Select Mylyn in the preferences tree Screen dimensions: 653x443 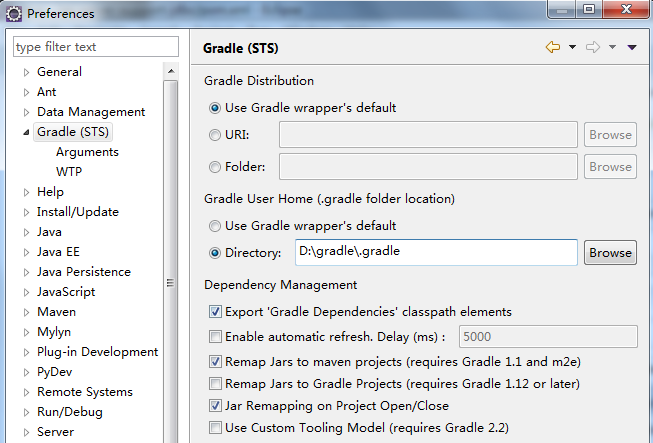[54, 332]
